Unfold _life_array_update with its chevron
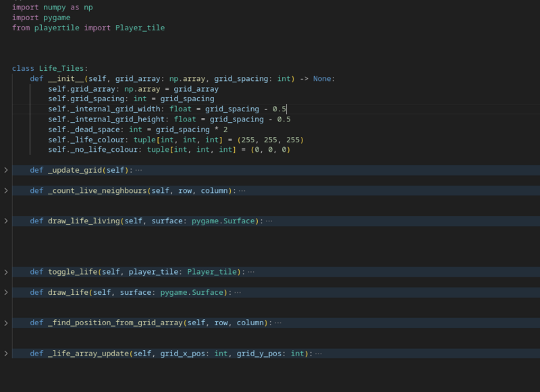 (6, 354)
